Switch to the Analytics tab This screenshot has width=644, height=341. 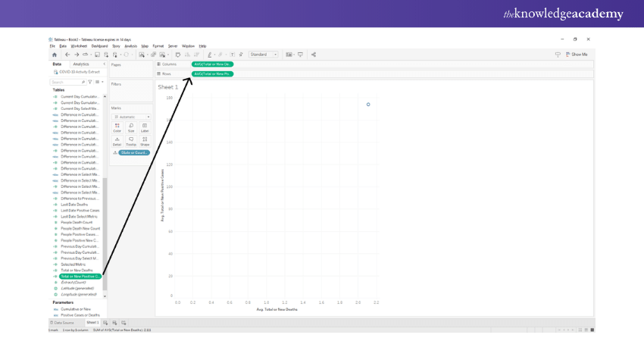80,64
